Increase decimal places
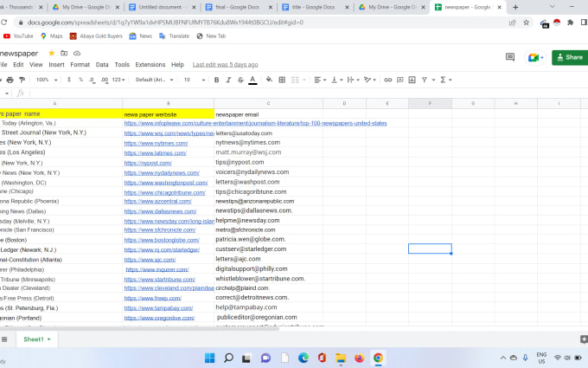The height and width of the screenshot is (368, 588). click(x=105, y=80)
